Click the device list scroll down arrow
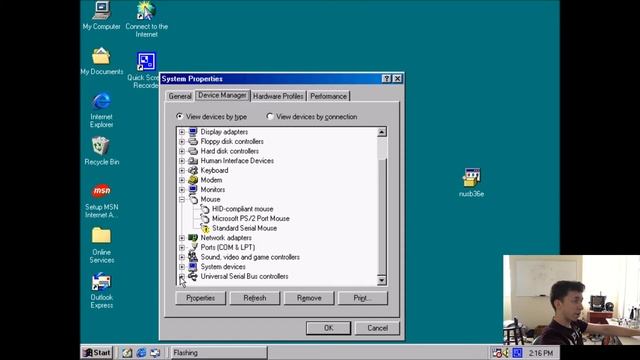Viewport: 640px width, 360px height. coord(382,280)
